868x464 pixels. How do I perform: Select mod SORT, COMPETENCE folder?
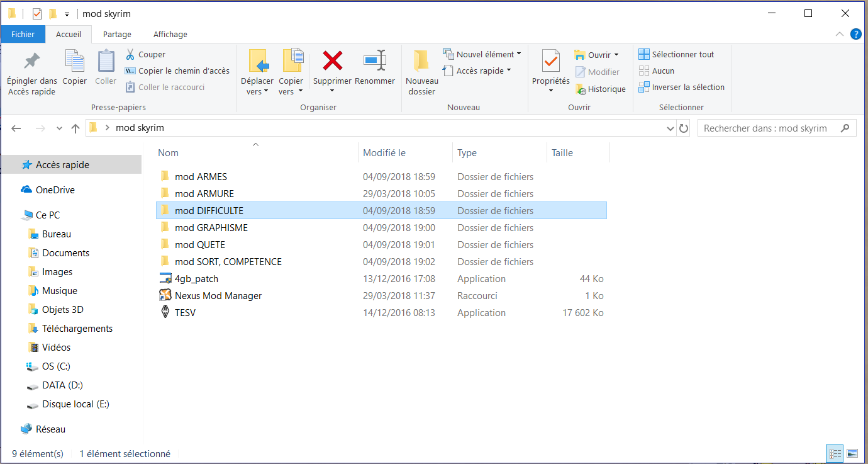(381, 262)
